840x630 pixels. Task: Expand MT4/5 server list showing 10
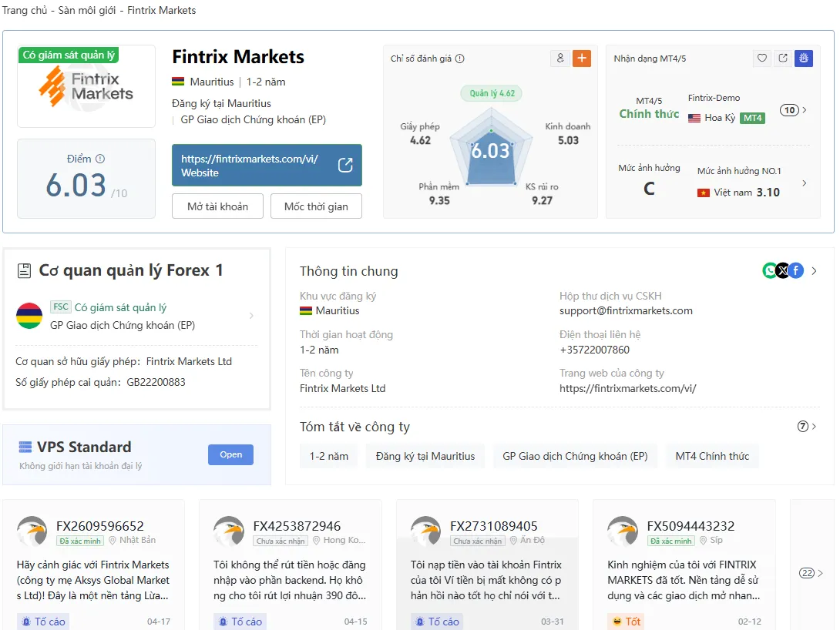tap(793, 109)
